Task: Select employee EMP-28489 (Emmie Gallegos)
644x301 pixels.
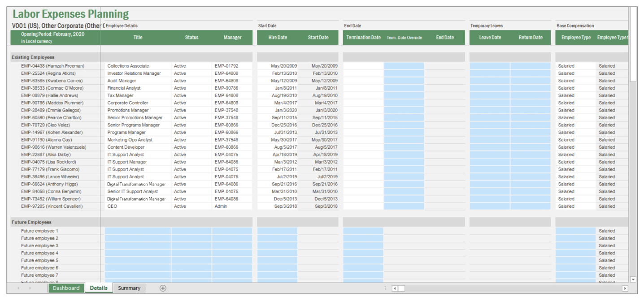Action: point(51,110)
